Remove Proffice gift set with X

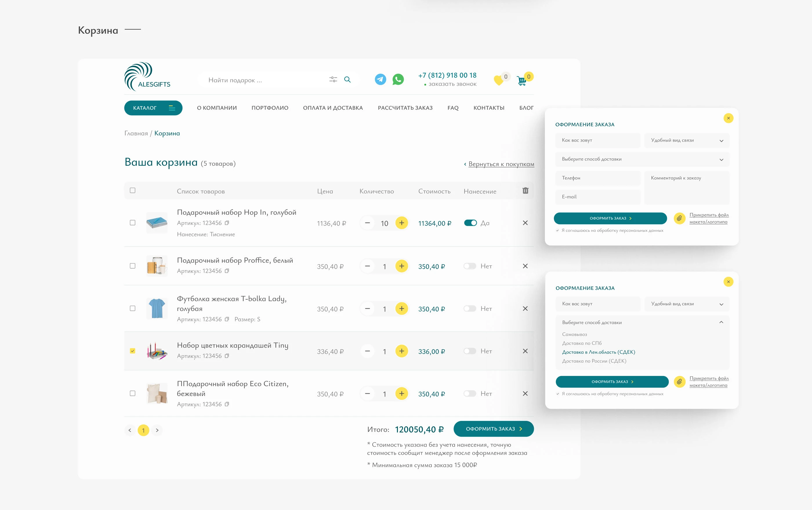pyautogui.click(x=525, y=266)
